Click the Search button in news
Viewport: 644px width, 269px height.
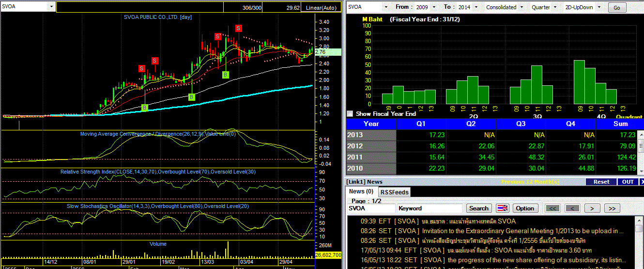click(x=478, y=208)
